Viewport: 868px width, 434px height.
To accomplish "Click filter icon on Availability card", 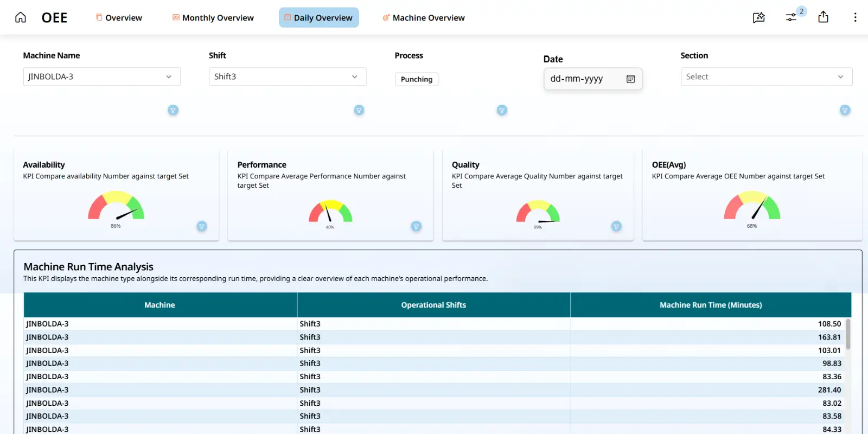I will coord(202,226).
